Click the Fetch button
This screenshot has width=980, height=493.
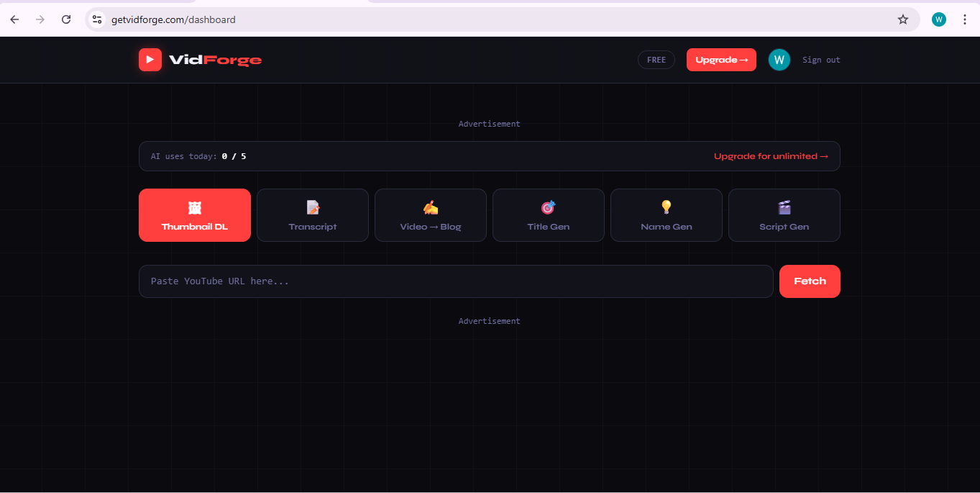click(810, 281)
